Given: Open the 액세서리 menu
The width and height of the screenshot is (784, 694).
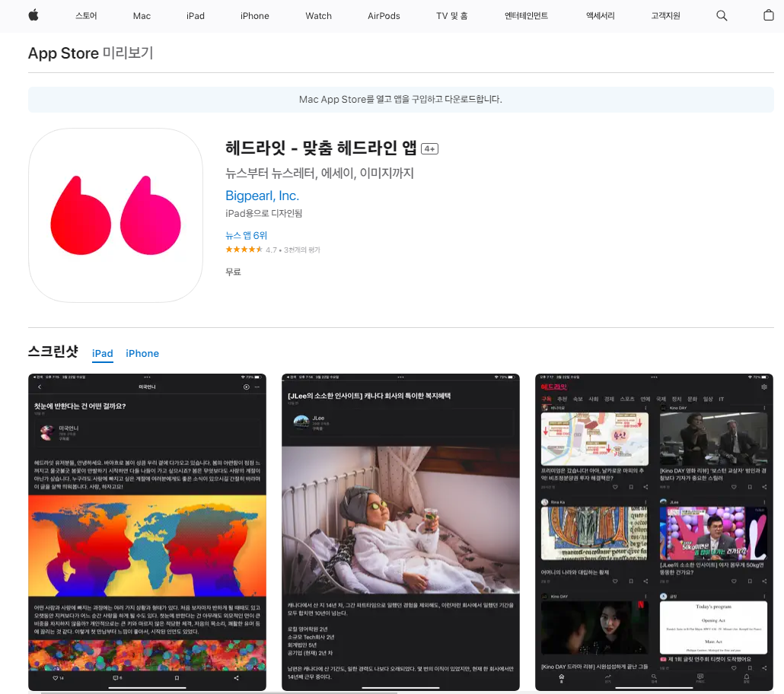Looking at the screenshot, I should pyautogui.click(x=600, y=15).
